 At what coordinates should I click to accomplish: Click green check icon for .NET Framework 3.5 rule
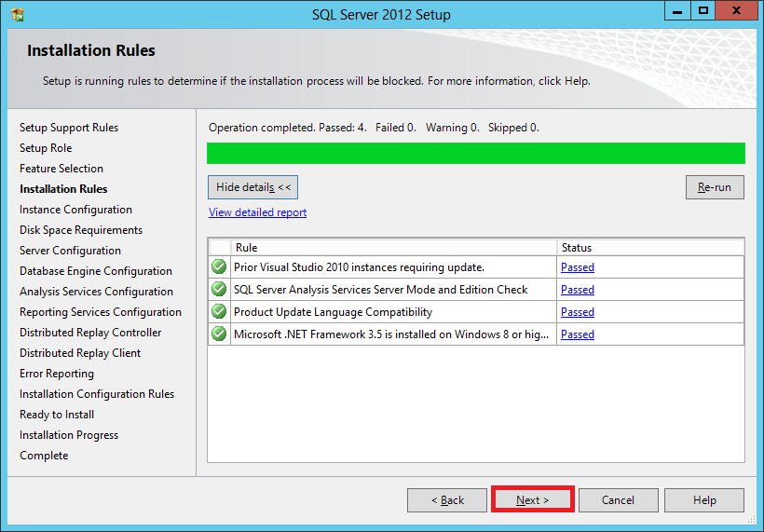click(219, 334)
